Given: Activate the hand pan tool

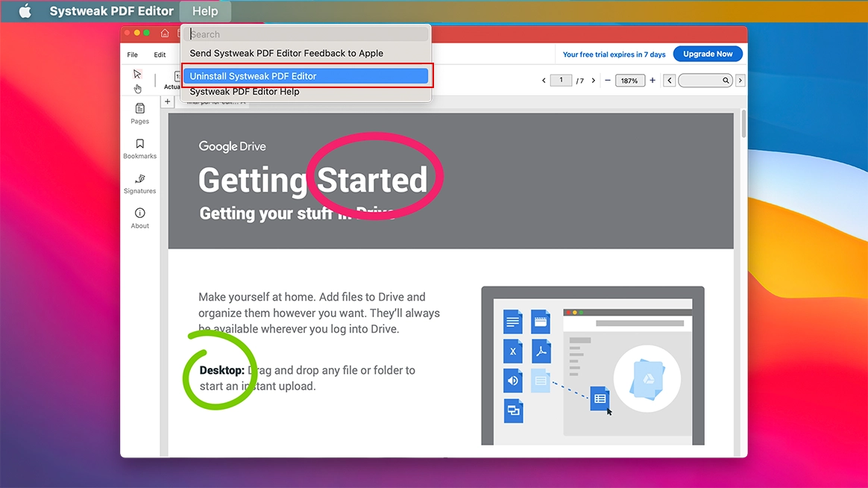Looking at the screenshot, I should [x=138, y=89].
